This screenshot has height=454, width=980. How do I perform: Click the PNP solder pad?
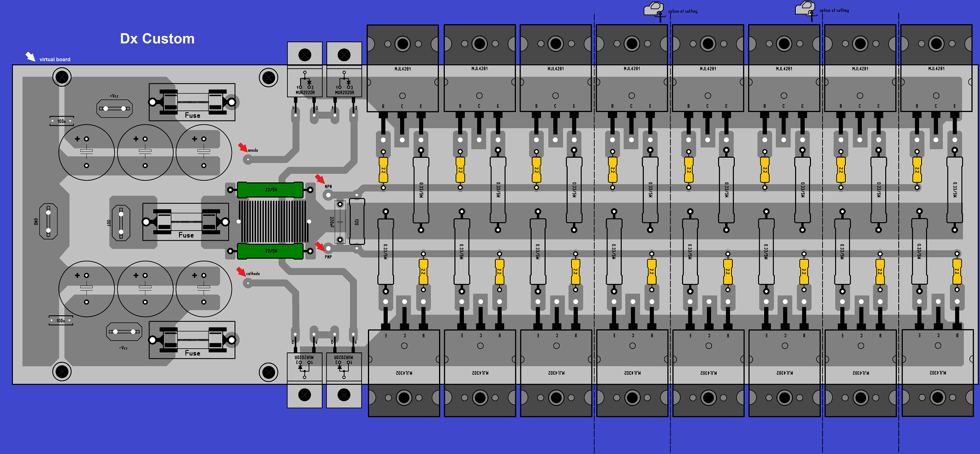click(x=328, y=248)
